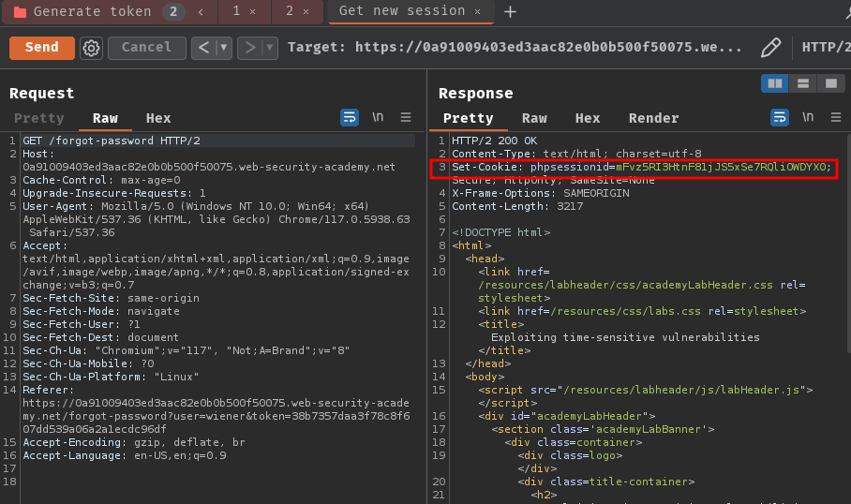Select the Response Raw tab

point(534,118)
